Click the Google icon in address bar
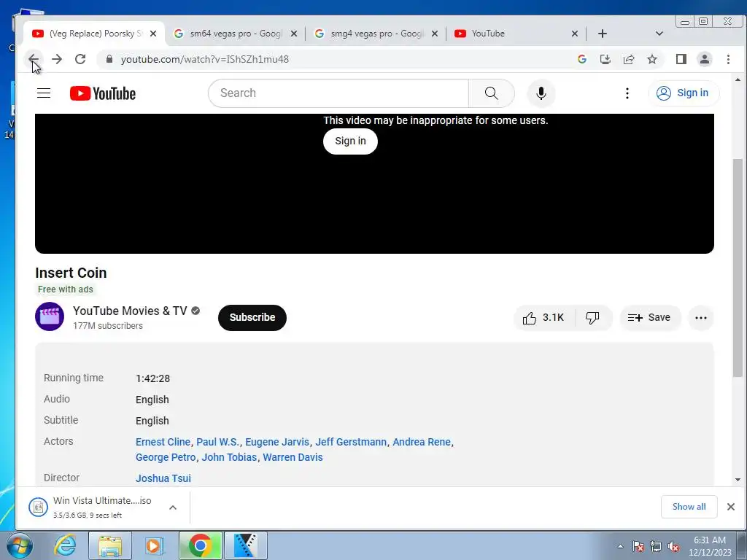Screen dimensions: 747x560 point(581,59)
